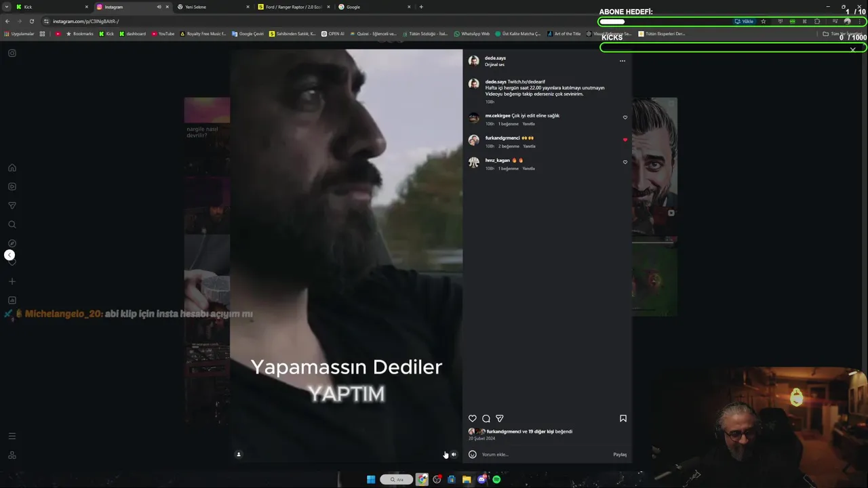The image size is (868, 488).
Task: Go to Instagram Home from the sidebar
Action: click(x=12, y=167)
